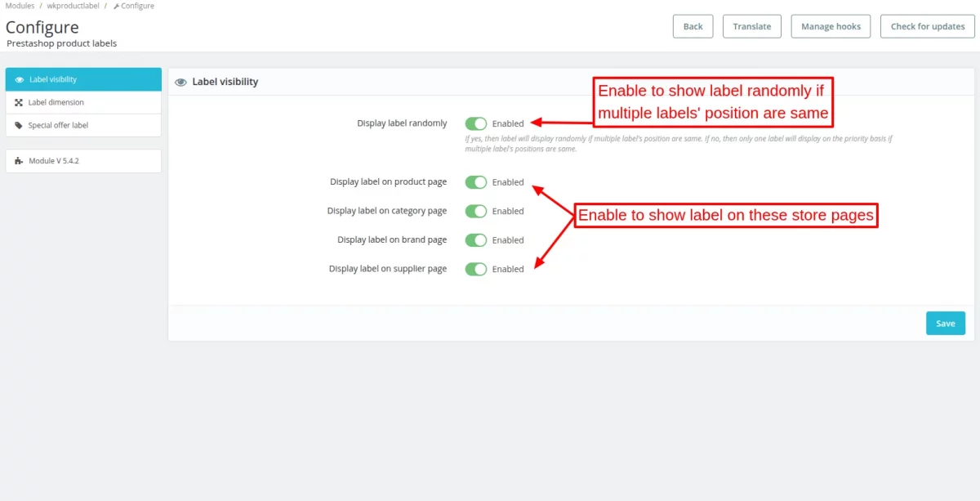Click the Display label on supplier page text
Screen dimensions: 980x501
pyautogui.click(x=388, y=269)
